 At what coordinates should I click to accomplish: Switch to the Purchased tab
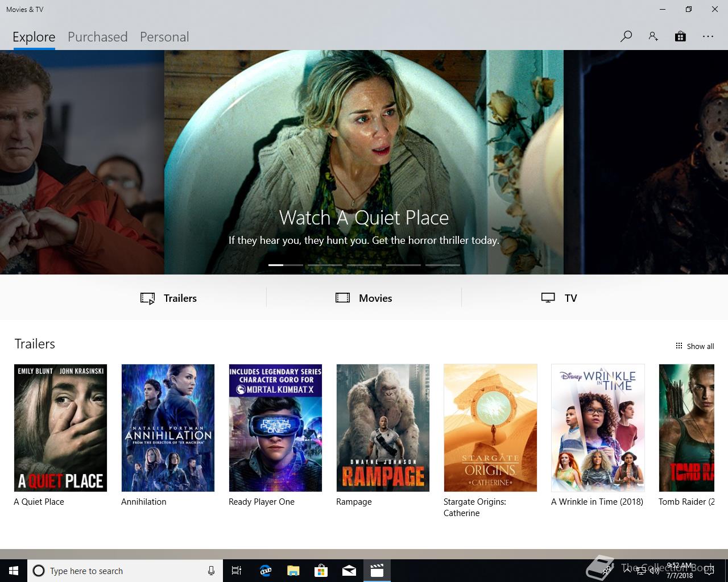coord(98,37)
